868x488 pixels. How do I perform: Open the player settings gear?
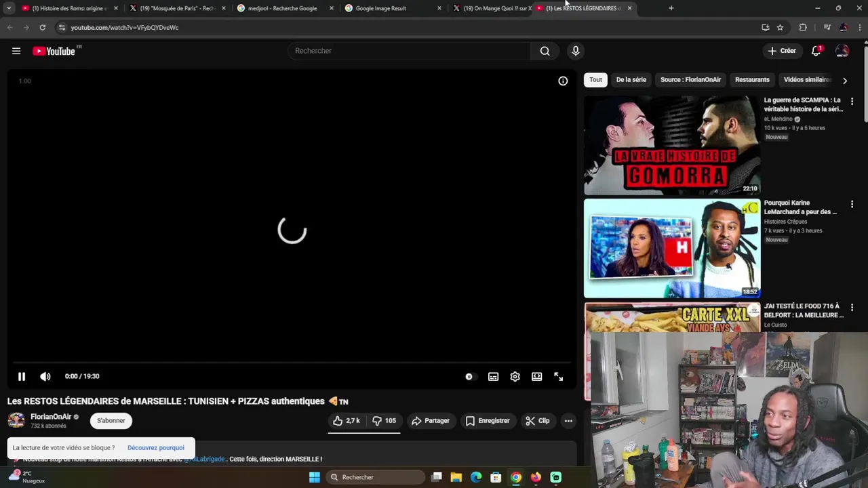point(515,376)
